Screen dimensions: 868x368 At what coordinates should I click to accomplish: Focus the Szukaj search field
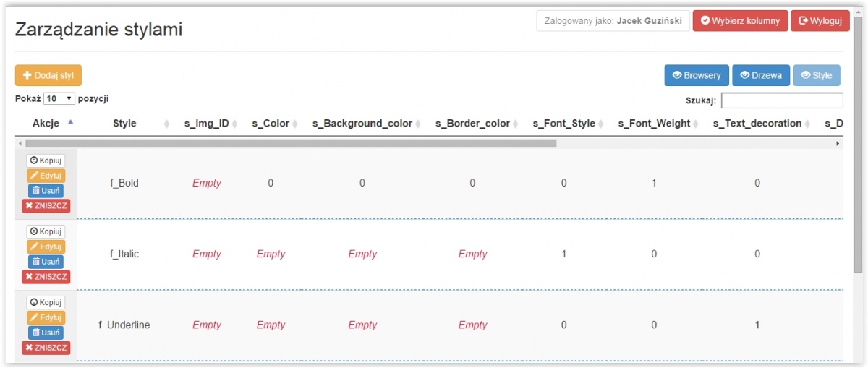click(781, 100)
